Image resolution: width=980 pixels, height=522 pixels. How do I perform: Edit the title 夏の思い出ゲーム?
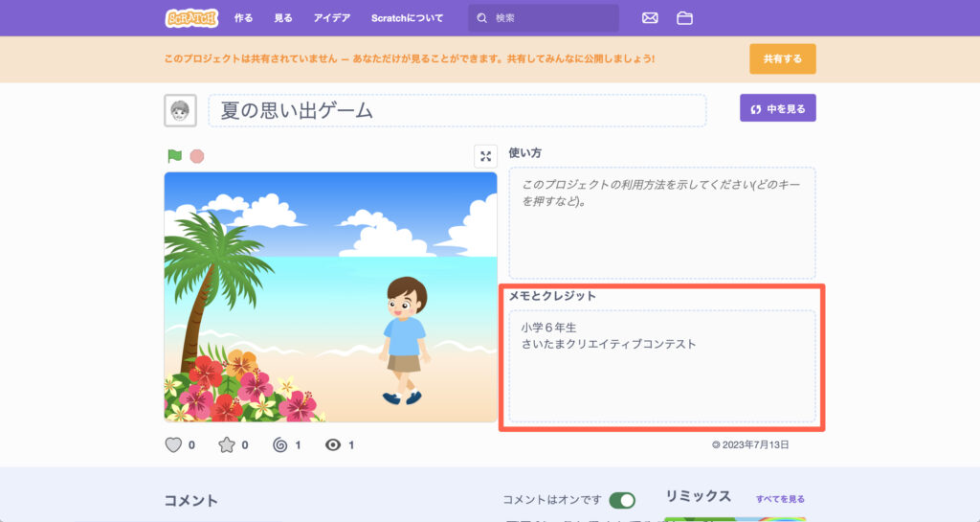click(457, 111)
